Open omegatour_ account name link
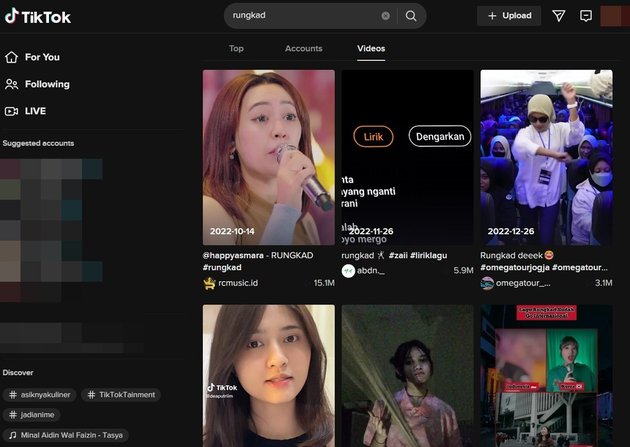Image resolution: width=630 pixels, height=447 pixels. pyautogui.click(x=523, y=283)
